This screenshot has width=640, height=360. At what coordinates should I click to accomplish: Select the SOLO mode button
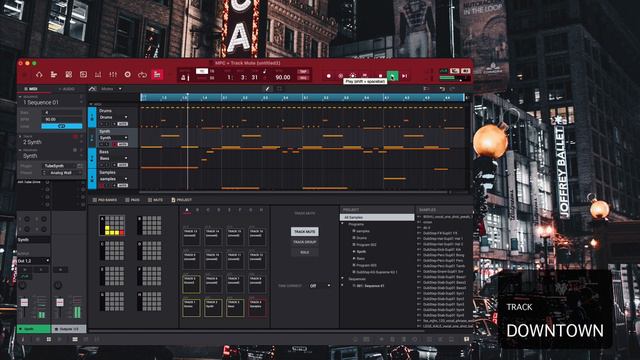click(x=304, y=252)
